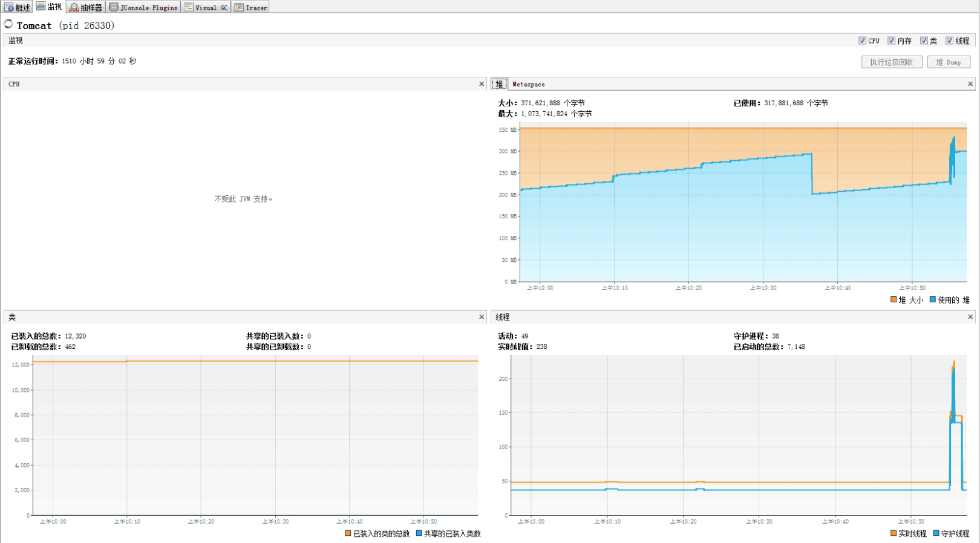The height and width of the screenshot is (543, 980).
Task: Close the heap memory panel
Action: (970, 84)
